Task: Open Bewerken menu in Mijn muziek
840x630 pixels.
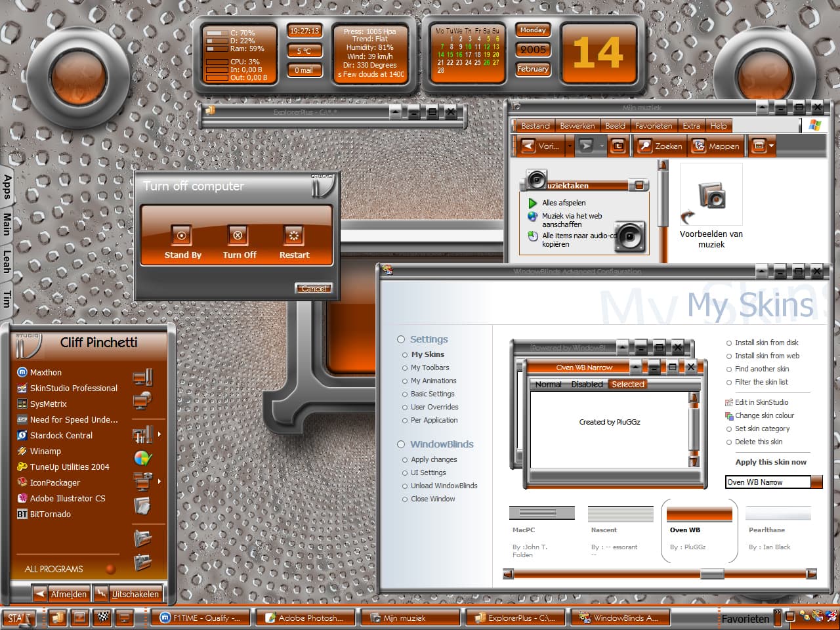Action: (x=577, y=126)
